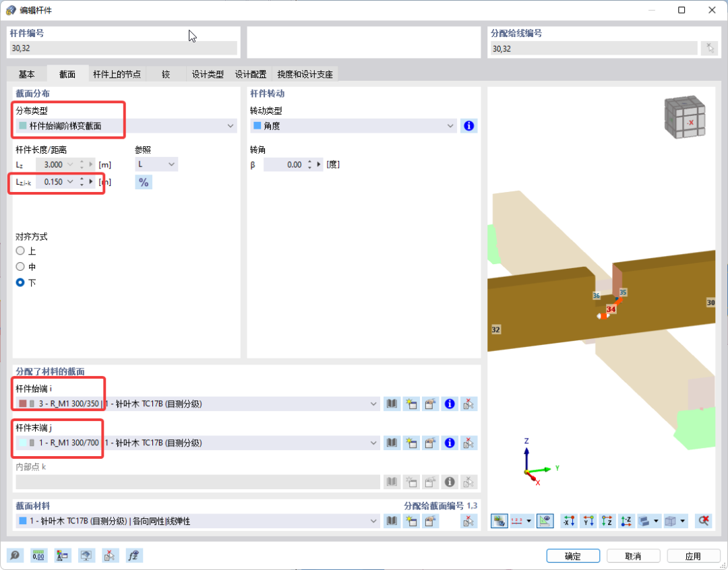Select 下 alignment option
The width and height of the screenshot is (728, 570).
point(20,282)
